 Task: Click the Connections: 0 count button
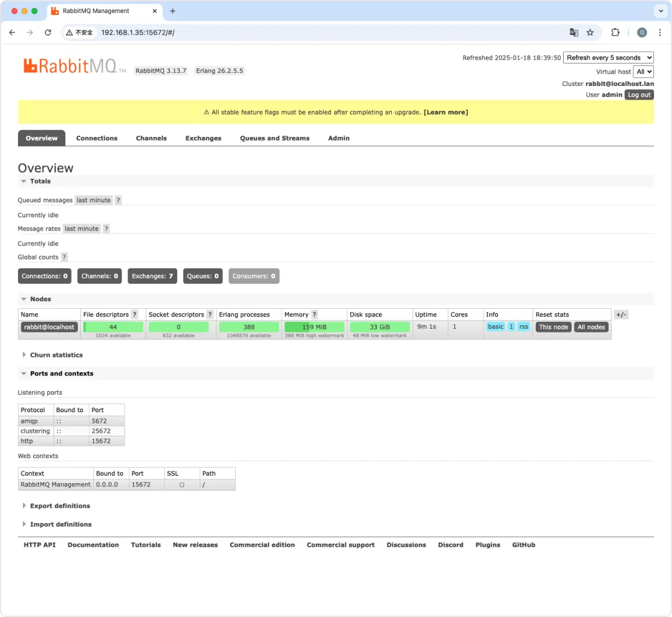(45, 276)
